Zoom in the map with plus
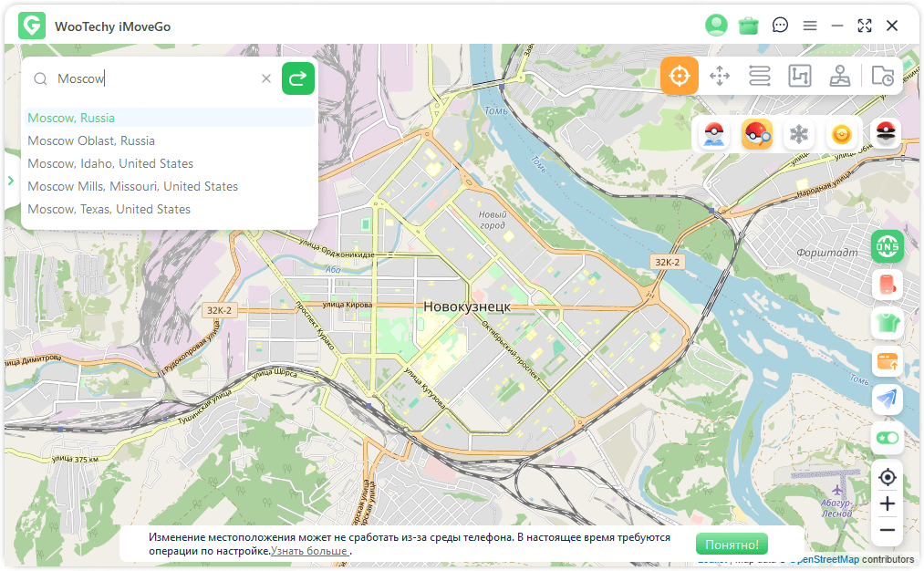The image size is (924, 571). click(887, 504)
